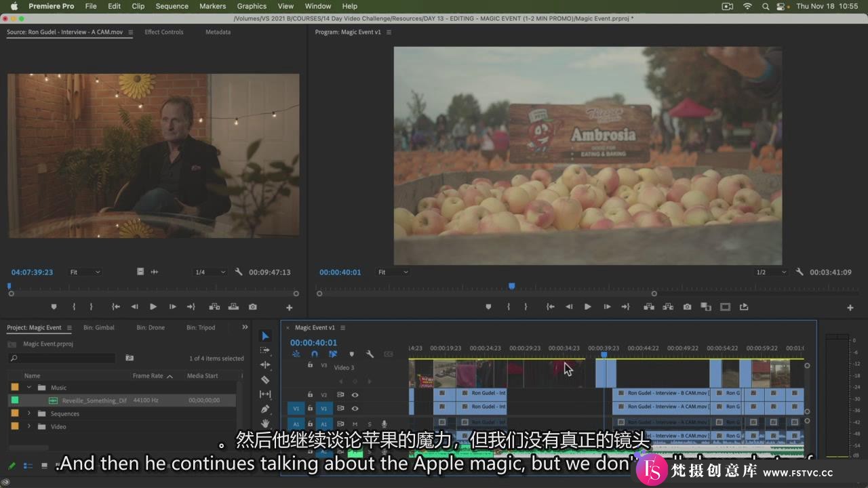Select the Hand tool
This screenshot has width=868, height=488.
tap(265, 423)
